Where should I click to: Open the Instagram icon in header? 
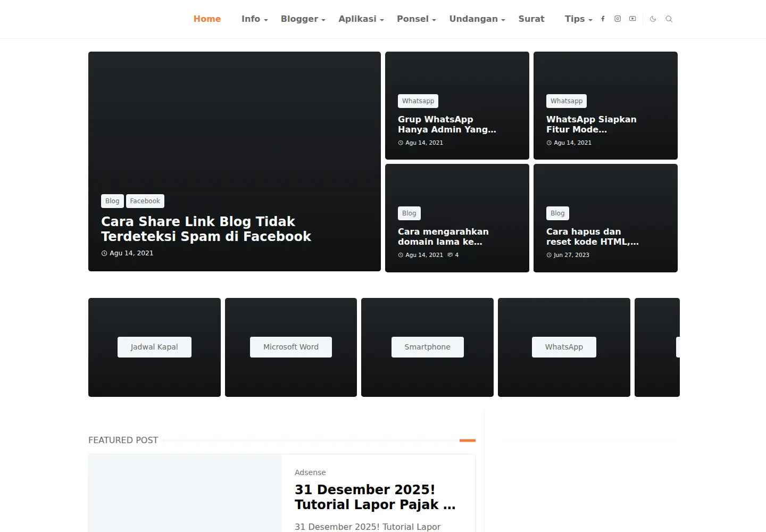click(x=618, y=19)
